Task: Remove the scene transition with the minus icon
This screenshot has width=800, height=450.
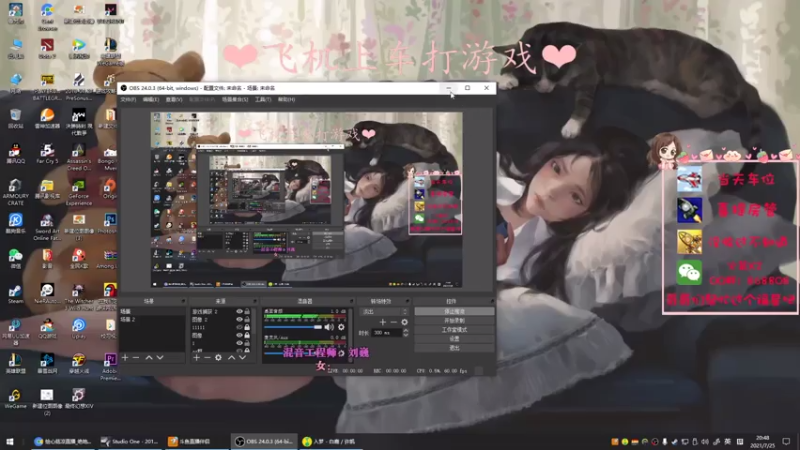Action: 393,322
